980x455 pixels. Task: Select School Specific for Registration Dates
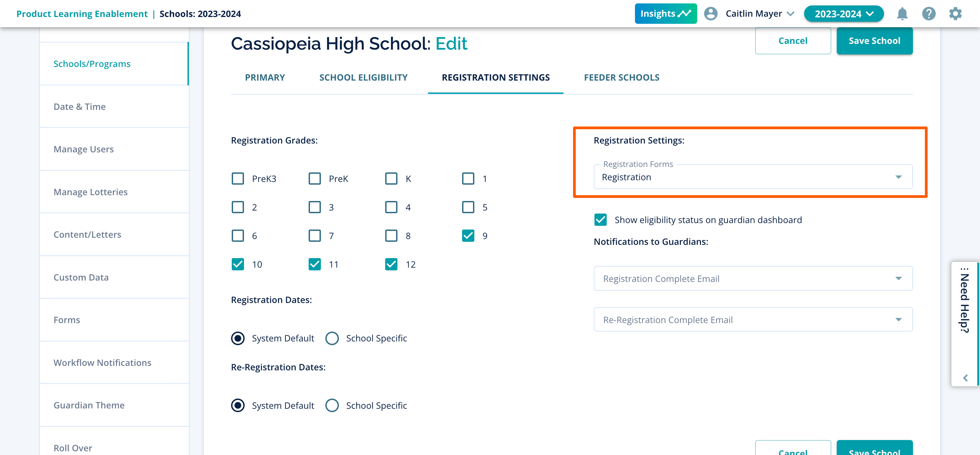click(x=332, y=338)
